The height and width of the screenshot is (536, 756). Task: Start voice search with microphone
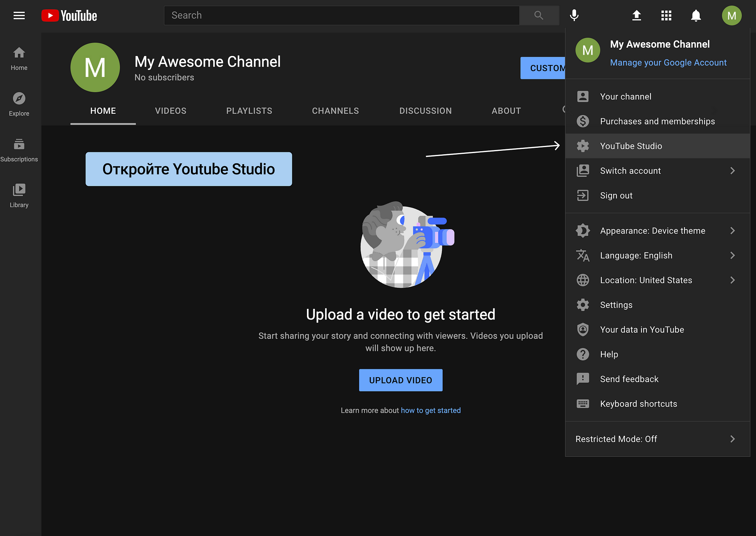(574, 15)
